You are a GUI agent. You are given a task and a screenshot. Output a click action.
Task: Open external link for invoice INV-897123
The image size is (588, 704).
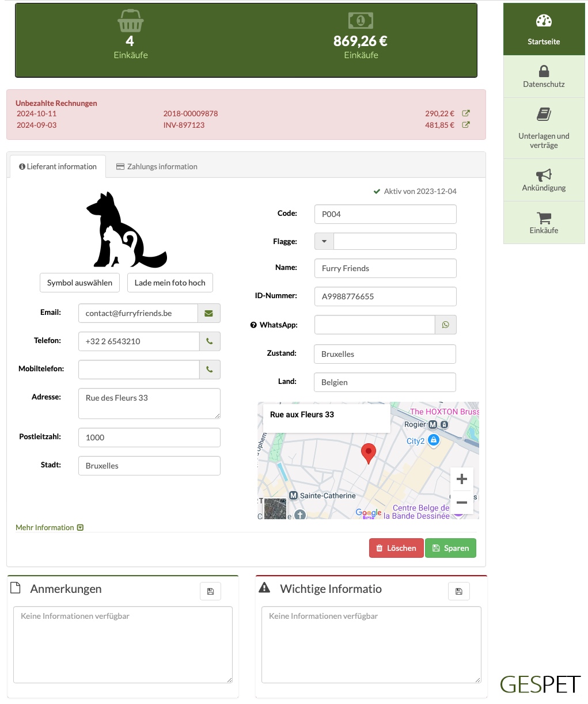466,125
